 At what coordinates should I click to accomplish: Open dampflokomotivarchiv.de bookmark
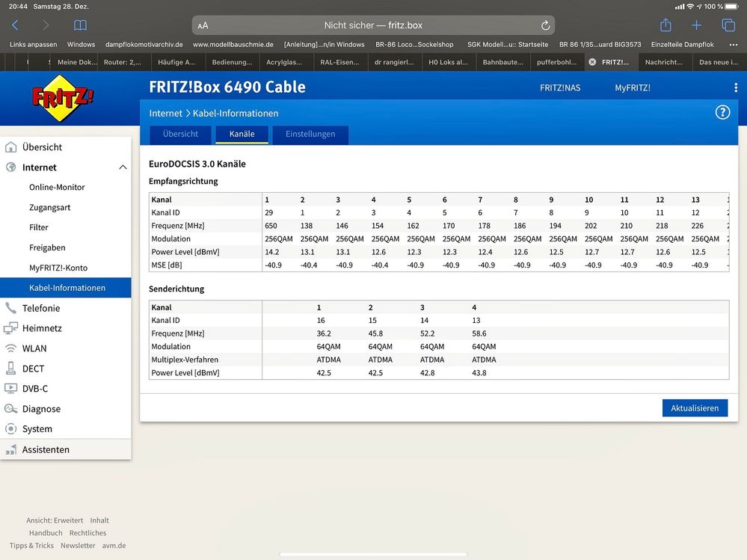coord(144,44)
